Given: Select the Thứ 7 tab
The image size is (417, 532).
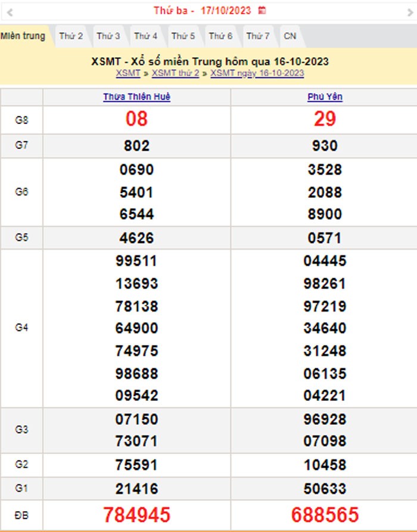Looking at the screenshot, I should [x=257, y=36].
